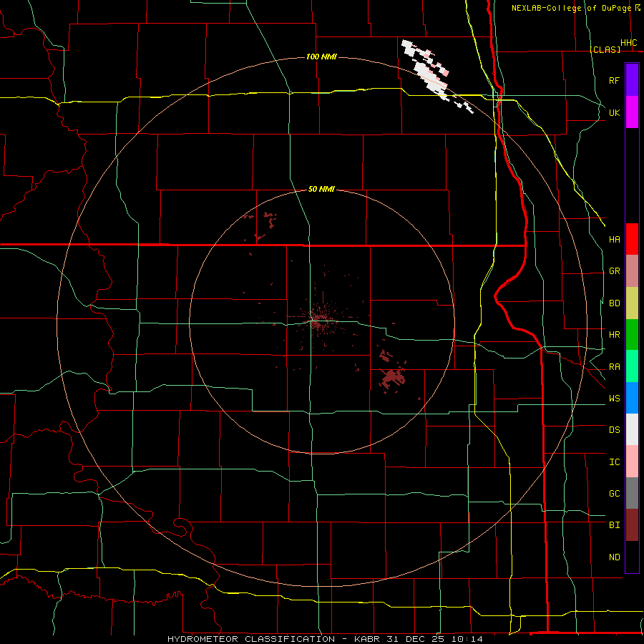Click the GR legend label

pyautogui.click(x=614, y=271)
